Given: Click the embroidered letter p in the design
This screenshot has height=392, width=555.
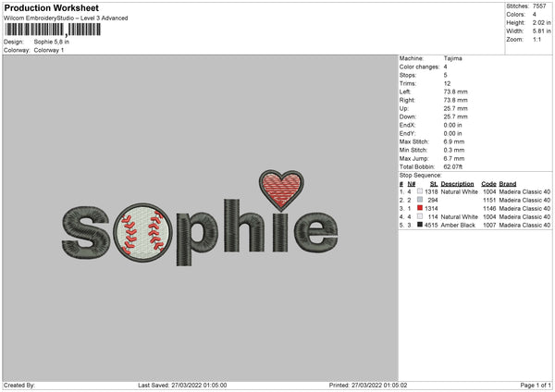Looking at the screenshot, I should [x=197, y=239].
